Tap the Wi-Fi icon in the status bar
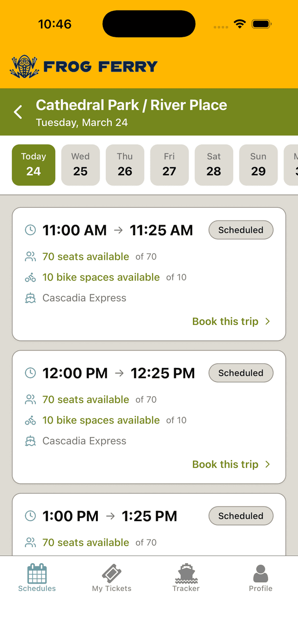 (x=239, y=23)
